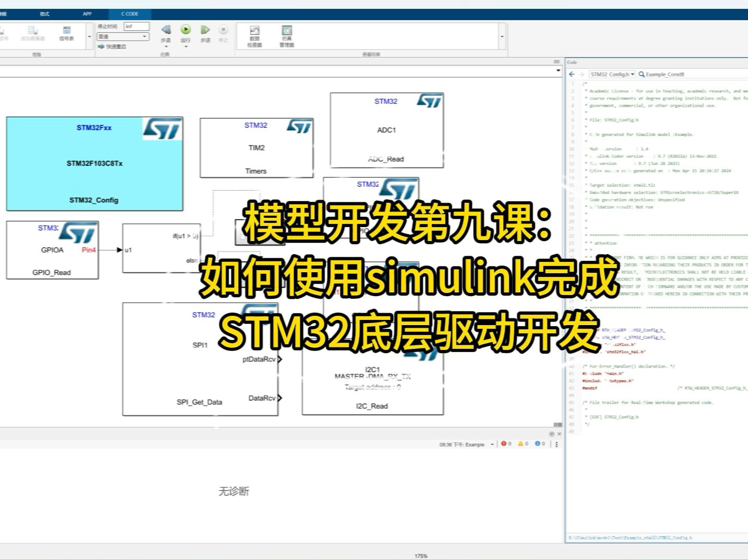Click the file path at Code panel bottom
Image resolution: width=748 pixels, height=560 pixels.
click(630, 538)
